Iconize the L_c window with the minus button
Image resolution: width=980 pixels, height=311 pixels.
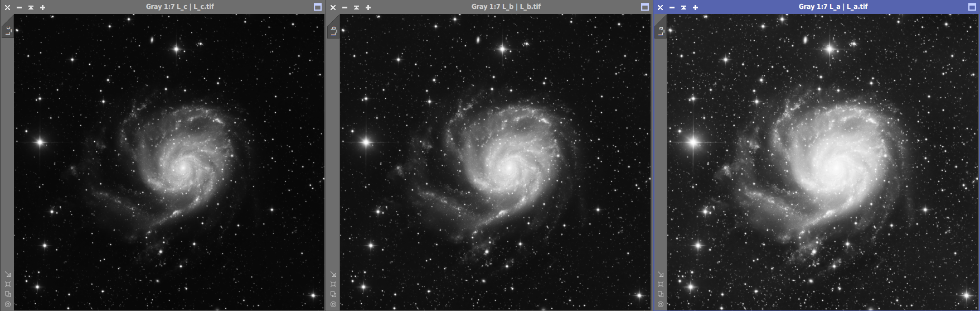click(19, 7)
